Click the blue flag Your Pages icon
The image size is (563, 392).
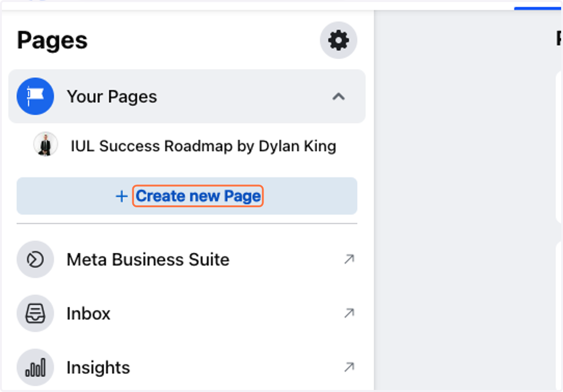(35, 97)
